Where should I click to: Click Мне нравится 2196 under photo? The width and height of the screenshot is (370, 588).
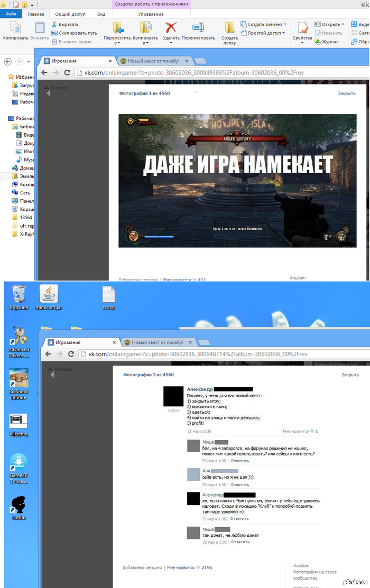tap(190, 567)
